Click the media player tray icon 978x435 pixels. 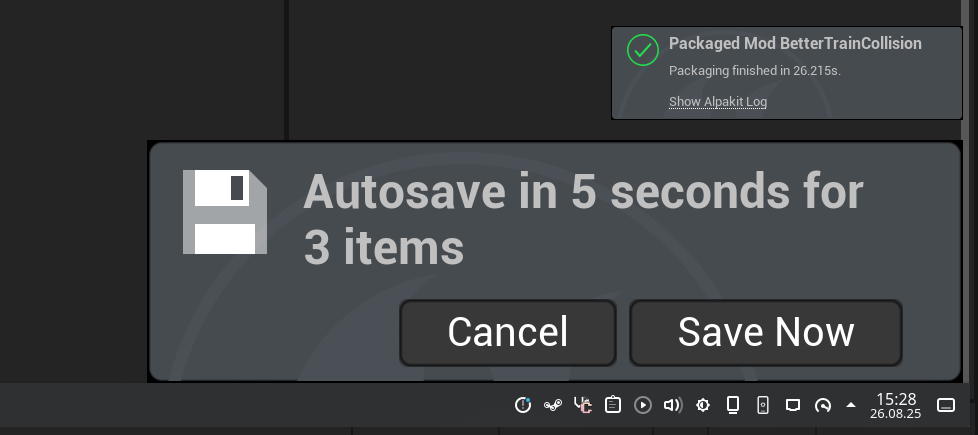click(x=643, y=405)
